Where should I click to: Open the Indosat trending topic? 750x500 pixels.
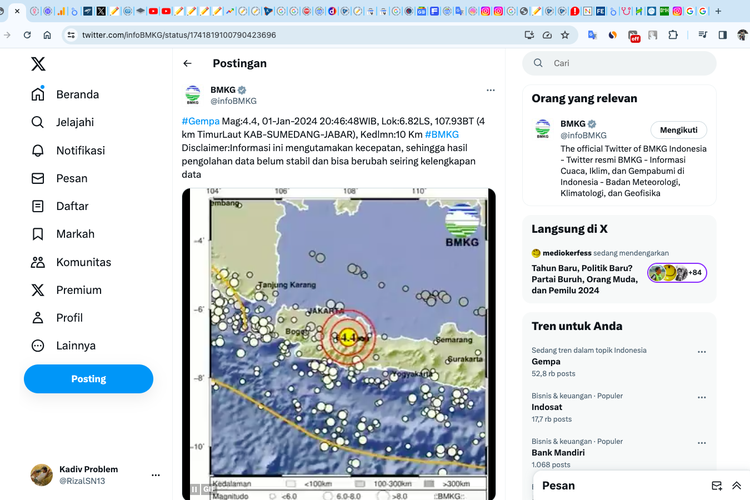pyautogui.click(x=547, y=407)
